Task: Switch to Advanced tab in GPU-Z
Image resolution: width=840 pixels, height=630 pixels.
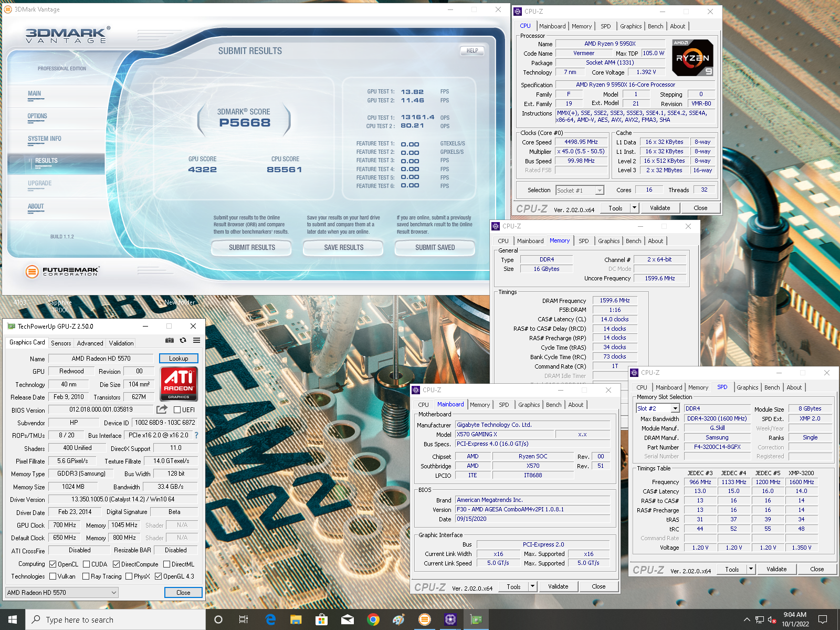Action: point(90,343)
